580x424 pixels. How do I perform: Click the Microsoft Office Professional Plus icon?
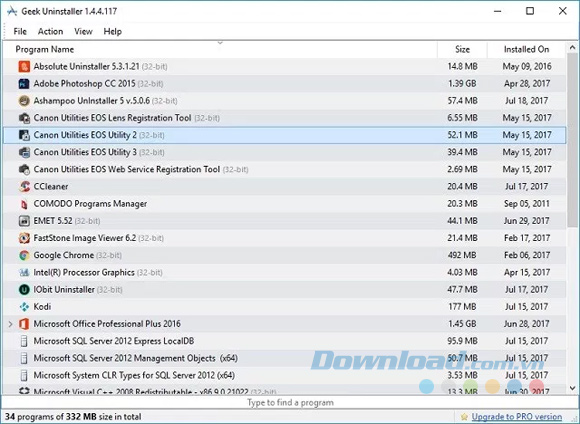point(24,324)
